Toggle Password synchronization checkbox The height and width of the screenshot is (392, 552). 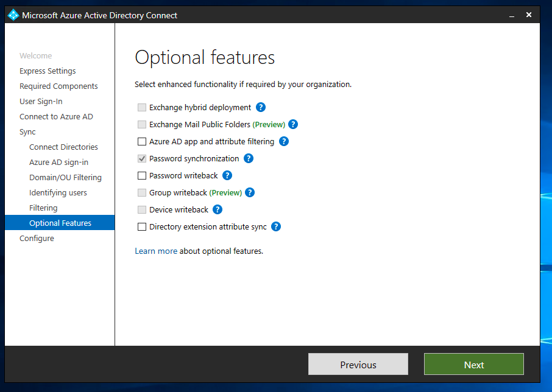(142, 158)
